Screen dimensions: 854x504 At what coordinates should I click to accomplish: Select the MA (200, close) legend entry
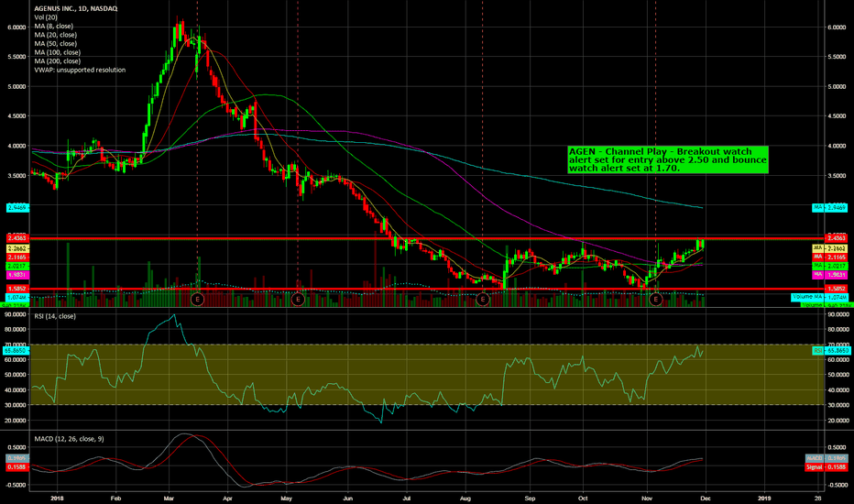[x=57, y=61]
